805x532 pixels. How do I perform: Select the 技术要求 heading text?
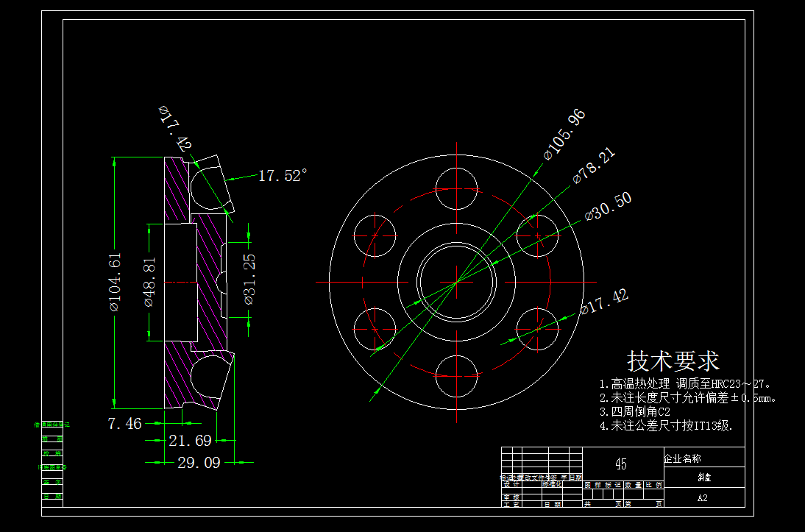[673, 361]
